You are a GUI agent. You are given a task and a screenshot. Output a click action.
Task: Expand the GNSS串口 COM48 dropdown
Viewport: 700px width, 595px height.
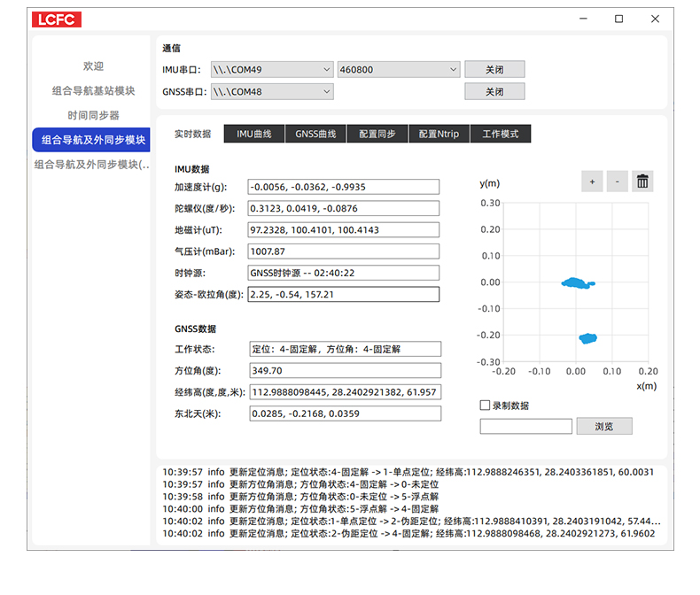(x=271, y=91)
